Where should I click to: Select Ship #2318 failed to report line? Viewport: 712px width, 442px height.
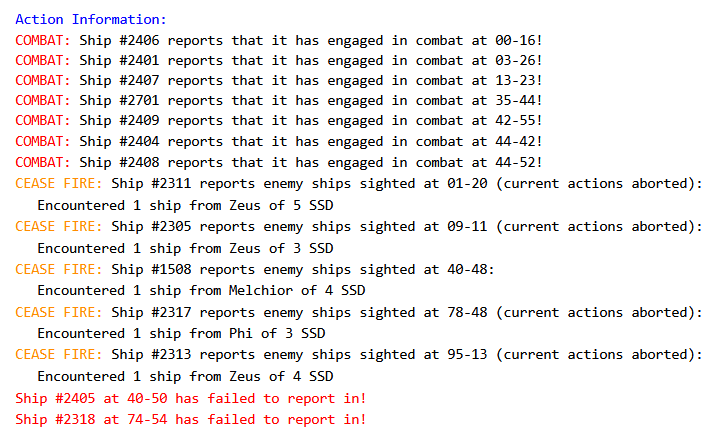(x=191, y=420)
